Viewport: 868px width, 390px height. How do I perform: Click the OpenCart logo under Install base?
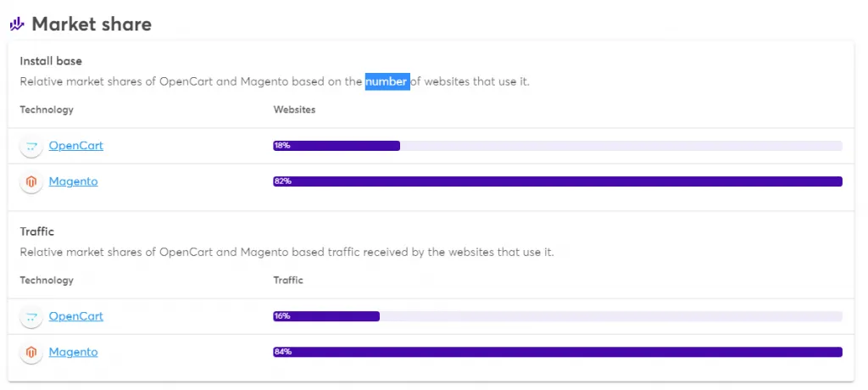[31, 146]
